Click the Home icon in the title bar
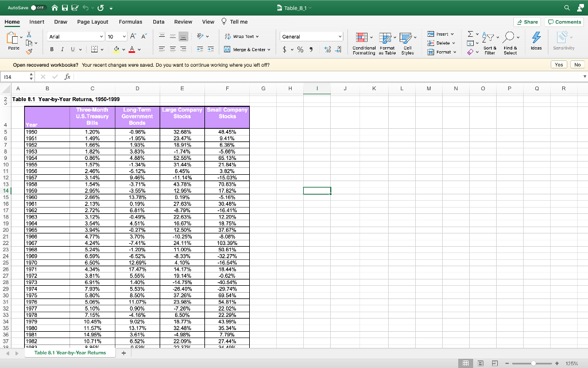The height and width of the screenshot is (368, 588). click(x=55, y=8)
